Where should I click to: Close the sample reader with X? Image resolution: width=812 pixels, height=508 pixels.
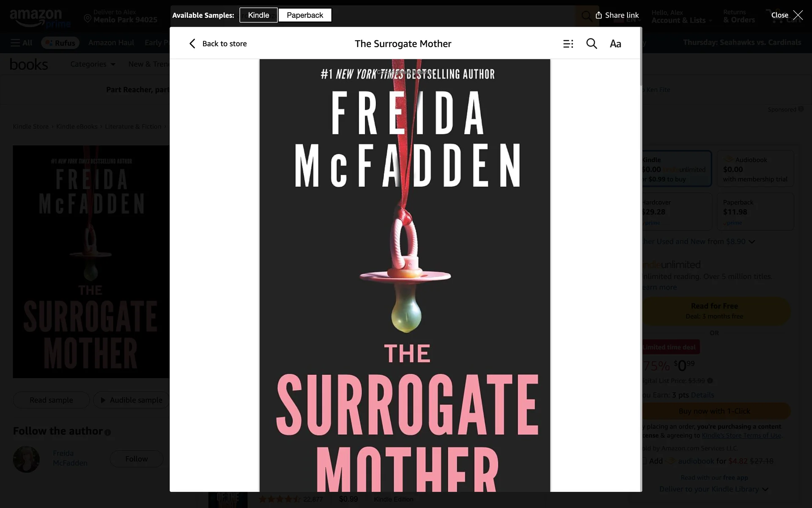798,15
